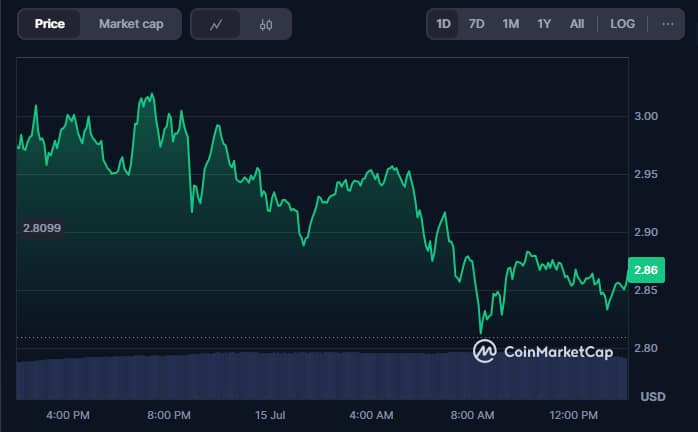Switch to the Price tab
Viewport: 698px width, 432px height.
tap(49, 24)
